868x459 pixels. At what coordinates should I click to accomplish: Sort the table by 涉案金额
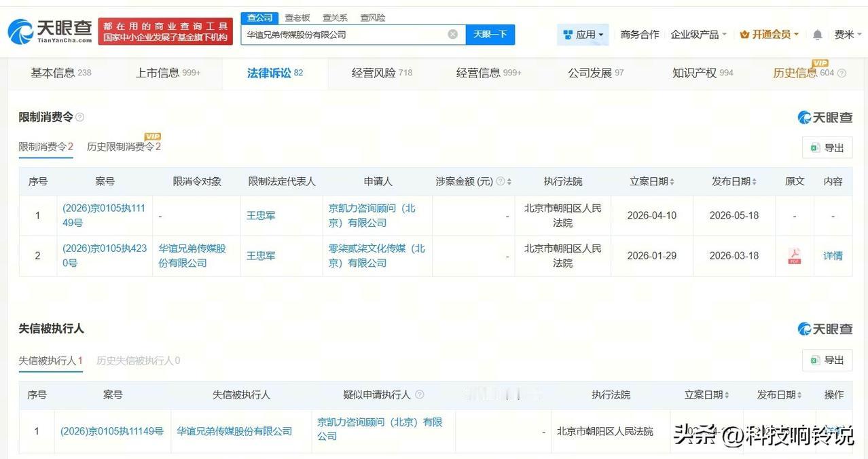tap(509, 181)
